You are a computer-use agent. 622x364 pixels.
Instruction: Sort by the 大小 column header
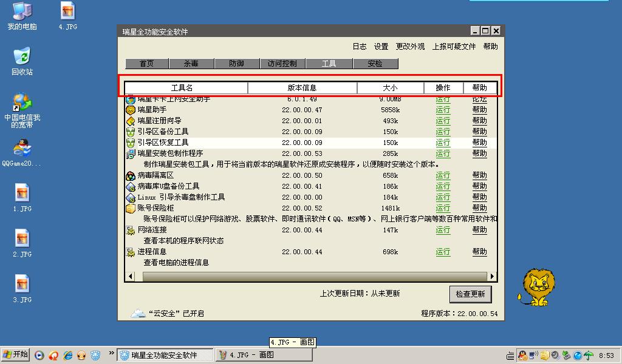[x=391, y=87]
